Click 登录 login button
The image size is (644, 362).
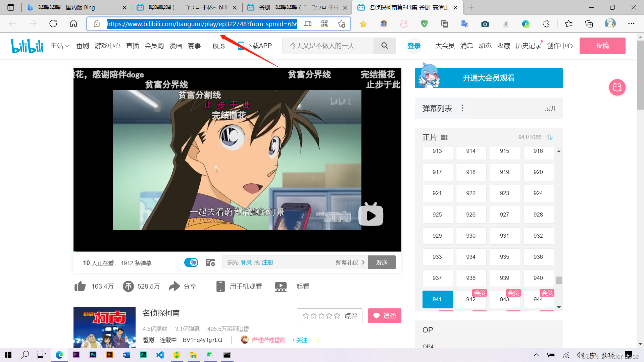pyautogui.click(x=414, y=46)
